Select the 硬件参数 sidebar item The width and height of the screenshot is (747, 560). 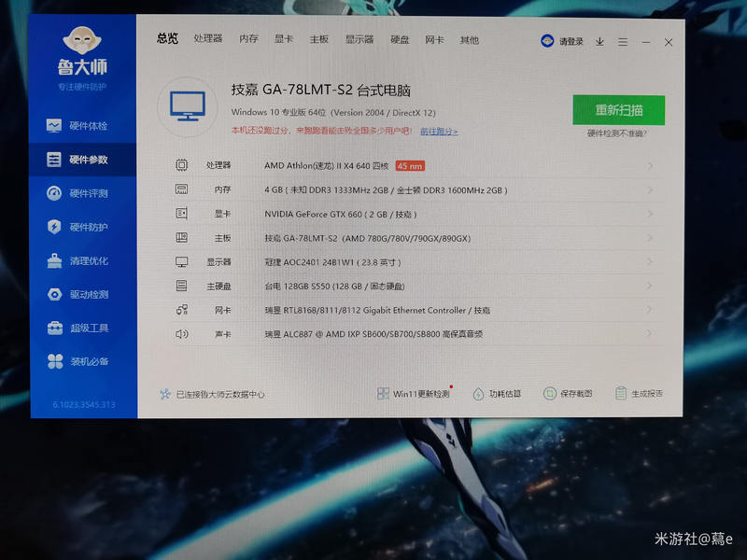pyautogui.click(x=82, y=160)
